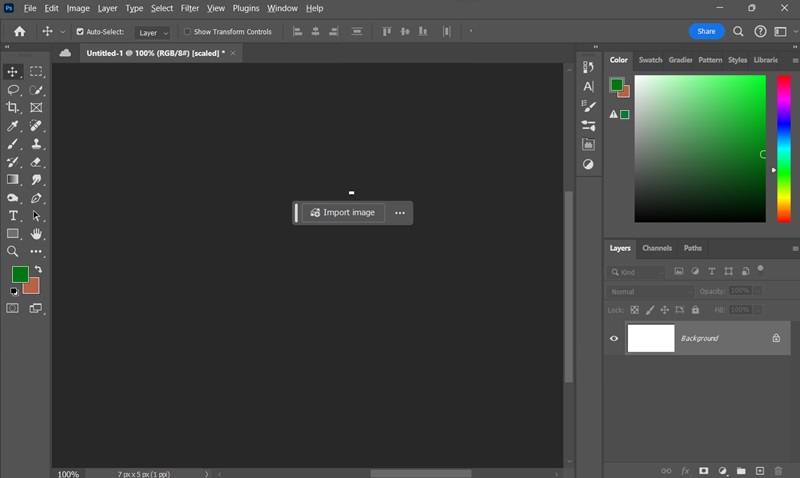800x478 pixels.
Task: Click the foreground green color swatch in toolbox
Action: pos(18,272)
